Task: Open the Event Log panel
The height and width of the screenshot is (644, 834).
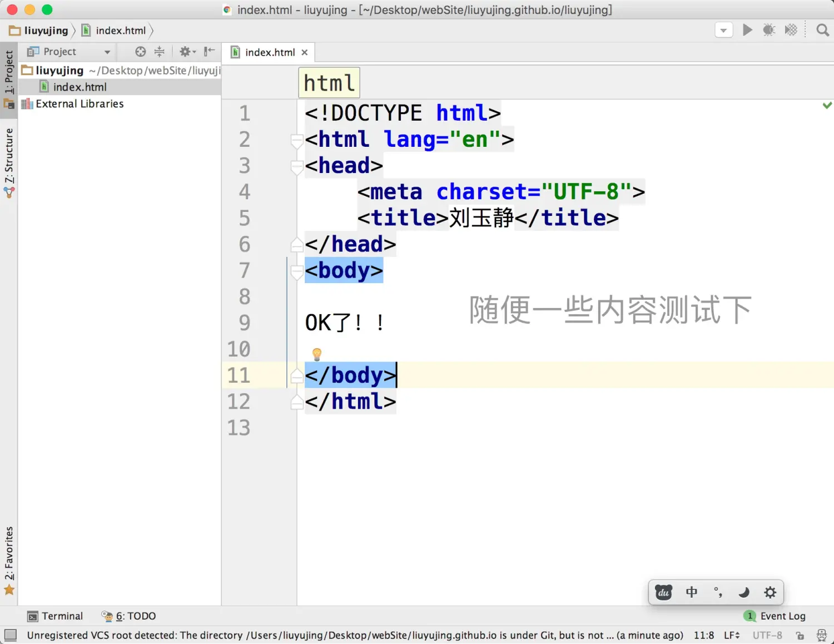Action: click(x=775, y=616)
